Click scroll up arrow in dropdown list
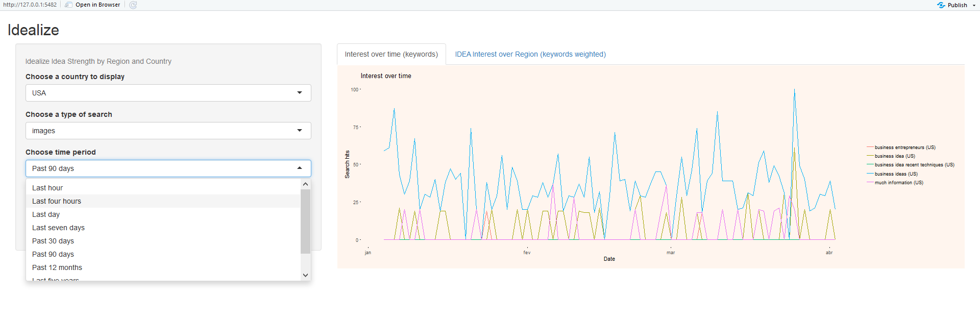This screenshot has height=320, width=980. (305, 184)
